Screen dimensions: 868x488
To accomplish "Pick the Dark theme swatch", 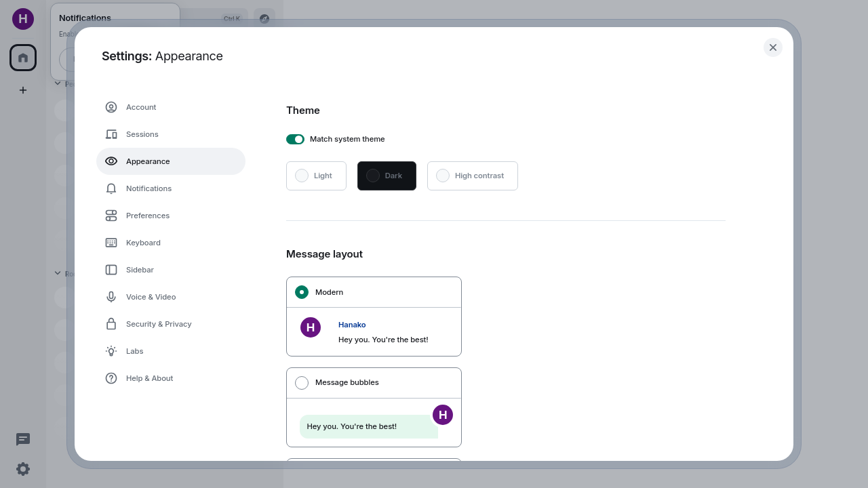I will (x=387, y=176).
